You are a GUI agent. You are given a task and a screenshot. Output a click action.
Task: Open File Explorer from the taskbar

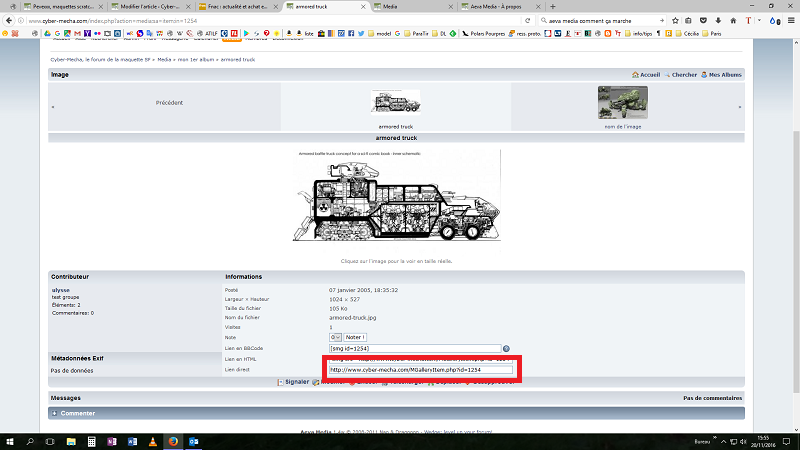pos(71,441)
